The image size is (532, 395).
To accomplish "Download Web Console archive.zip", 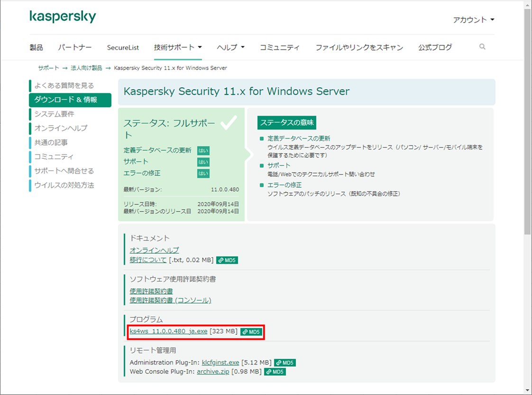I will [x=213, y=372].
